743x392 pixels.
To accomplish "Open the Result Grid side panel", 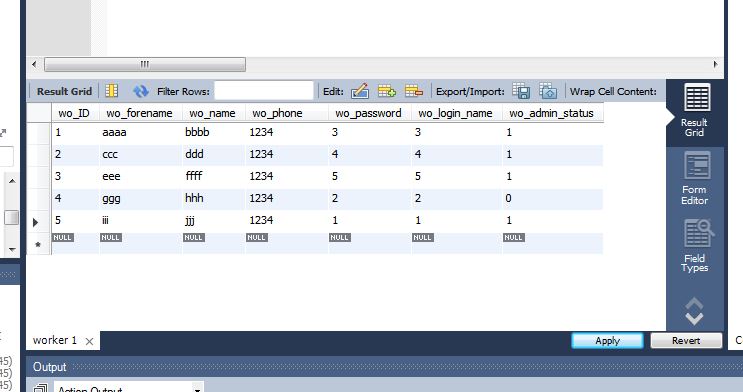I will coord(695,112).
